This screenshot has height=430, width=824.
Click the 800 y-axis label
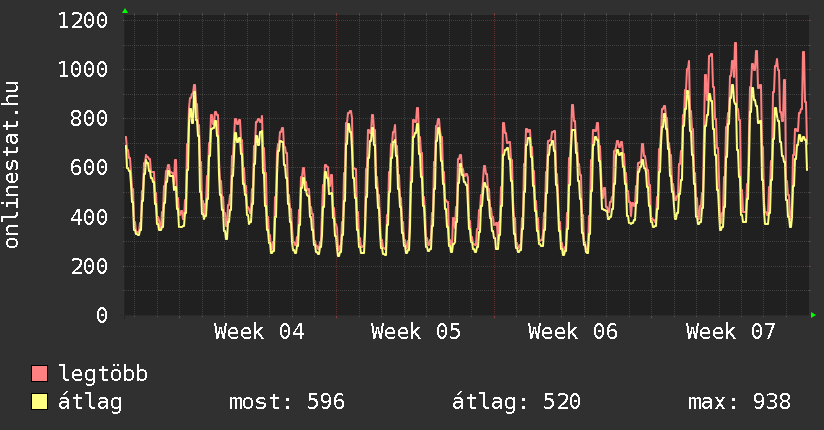(x=89, y=118)
